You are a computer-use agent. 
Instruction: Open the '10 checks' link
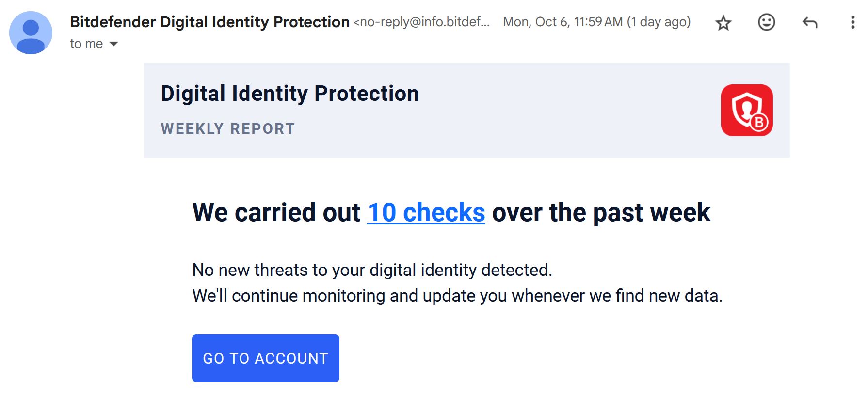click(426, 213)
